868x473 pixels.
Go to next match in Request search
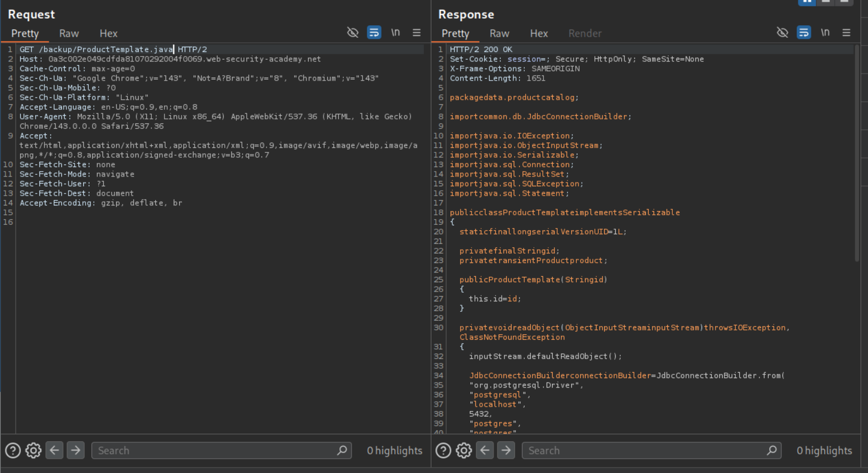[76, 451]
